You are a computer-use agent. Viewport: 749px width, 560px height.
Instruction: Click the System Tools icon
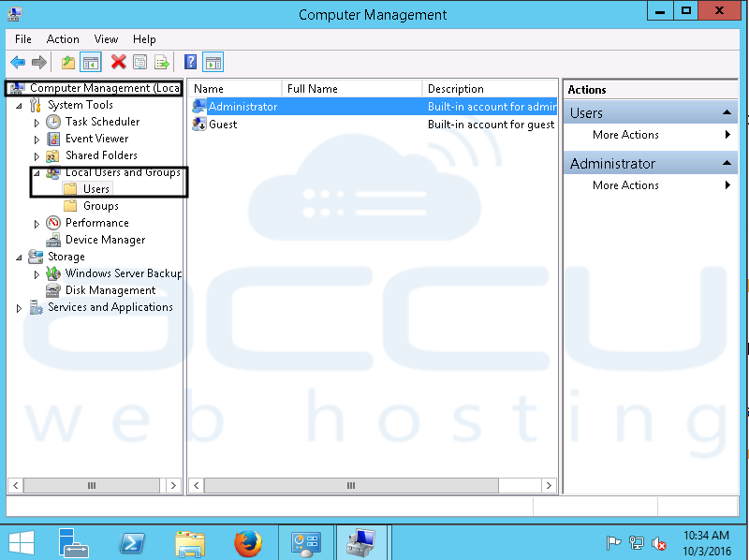pos(36,105)
